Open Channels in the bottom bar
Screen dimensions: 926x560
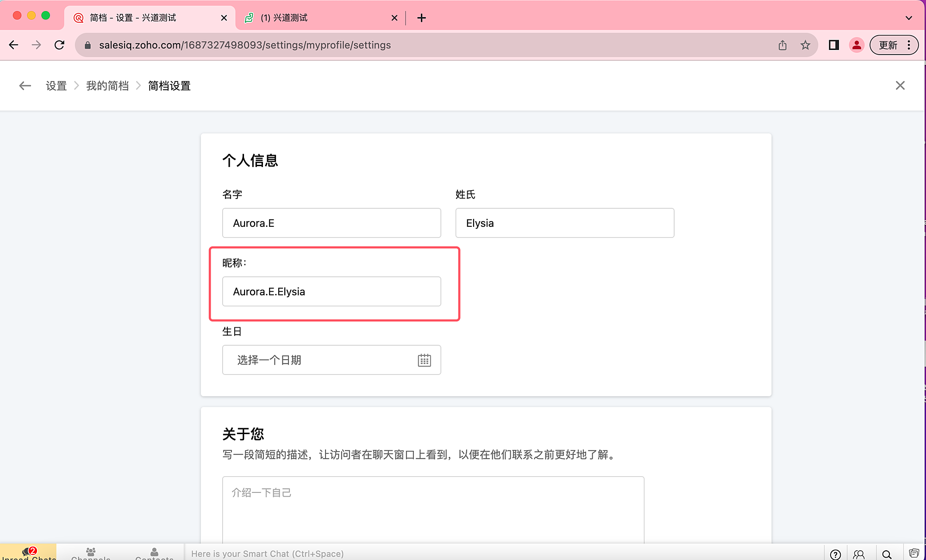pos(91,554)
